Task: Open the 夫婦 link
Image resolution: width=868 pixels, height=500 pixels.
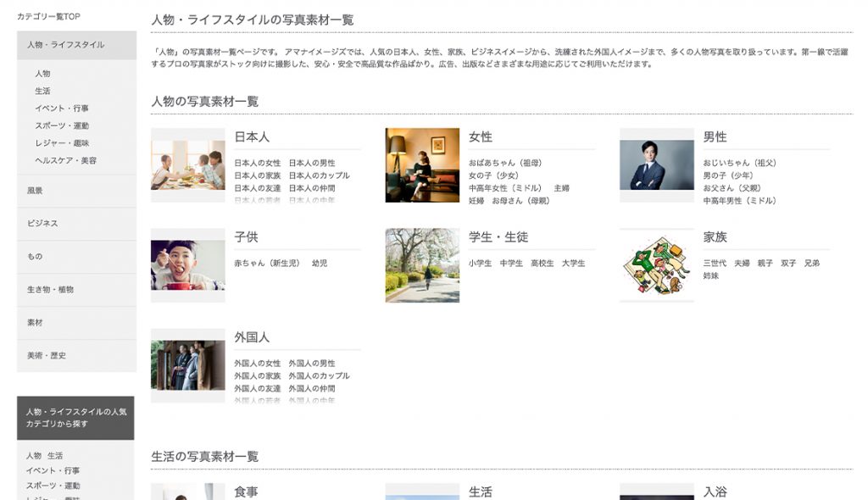Action: point(742,263)
